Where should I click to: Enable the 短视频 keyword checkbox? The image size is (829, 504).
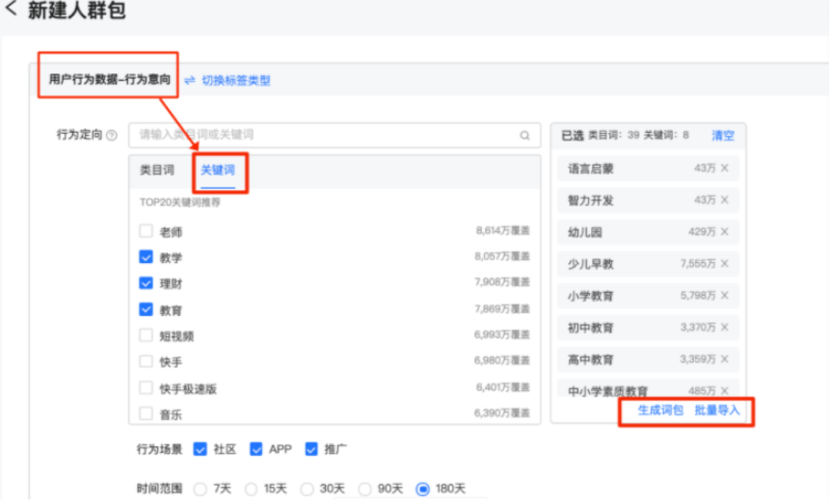[146, 335]
